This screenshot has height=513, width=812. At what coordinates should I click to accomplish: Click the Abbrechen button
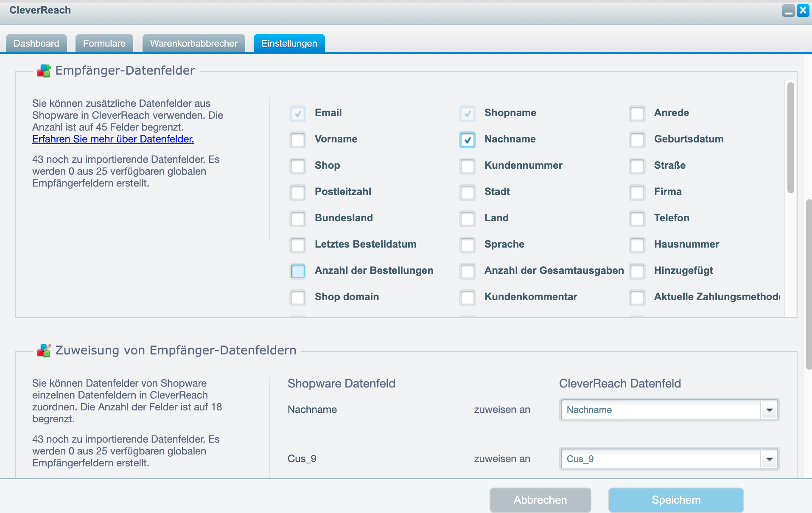click(x=540, y=500)
